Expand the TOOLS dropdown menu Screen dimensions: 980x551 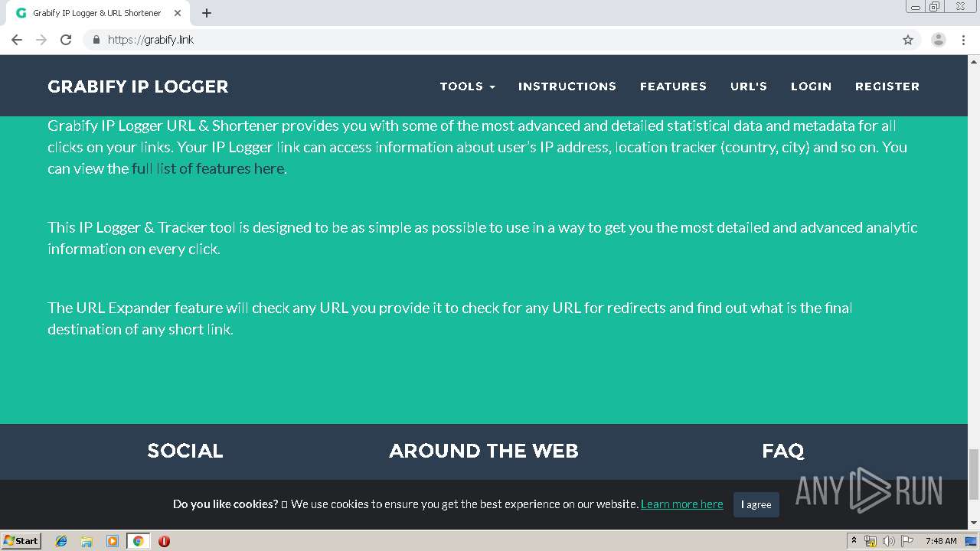click(468, 86)
